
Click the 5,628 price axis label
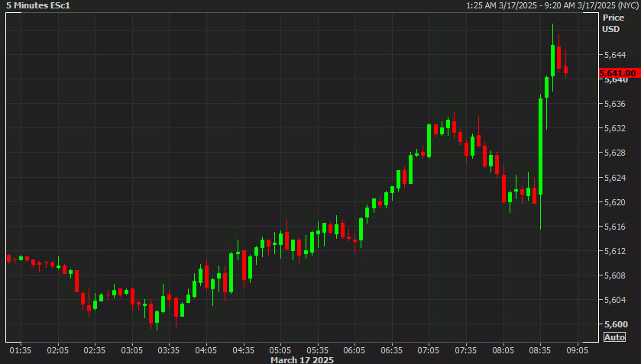coord(615,153)
